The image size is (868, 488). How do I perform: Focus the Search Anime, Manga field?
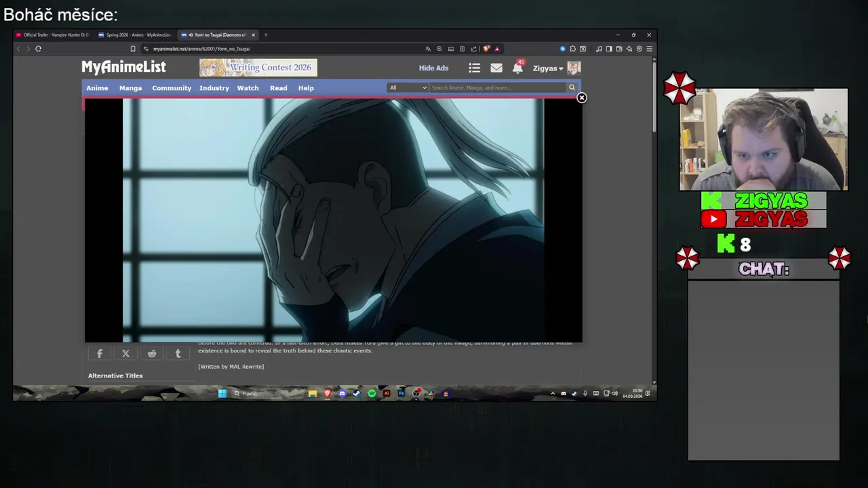(x=498, y=87)
